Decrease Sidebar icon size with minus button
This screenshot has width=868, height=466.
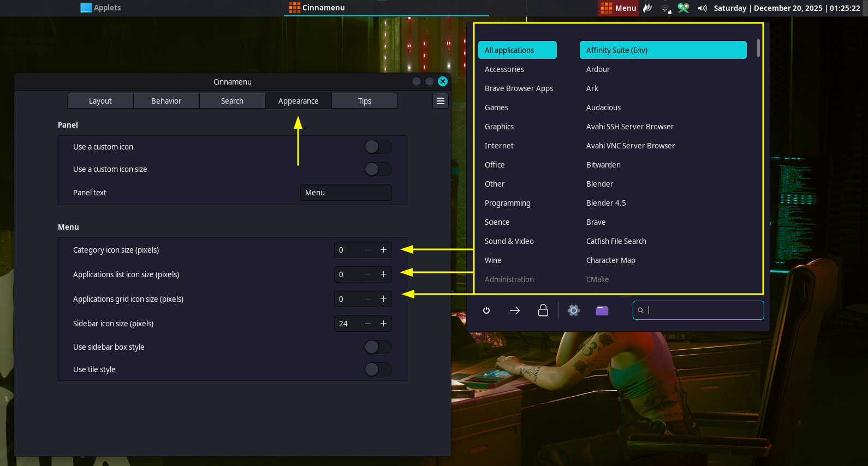(368, 324)
